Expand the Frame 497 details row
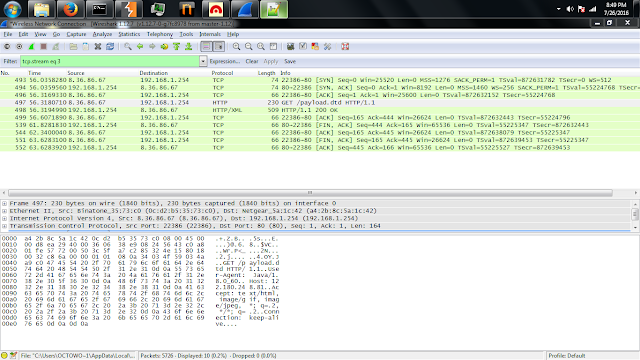 click(4, 203)
